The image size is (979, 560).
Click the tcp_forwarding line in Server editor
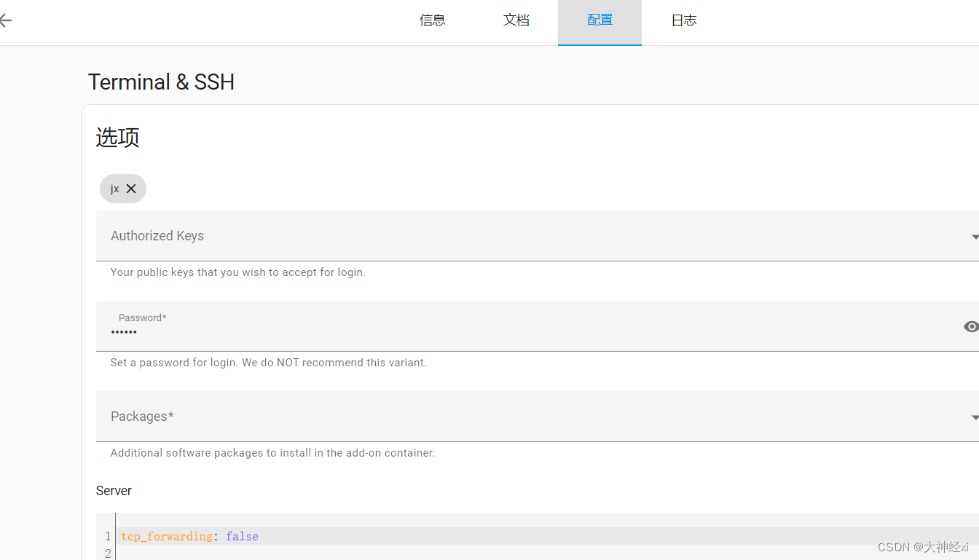[167, 536]
